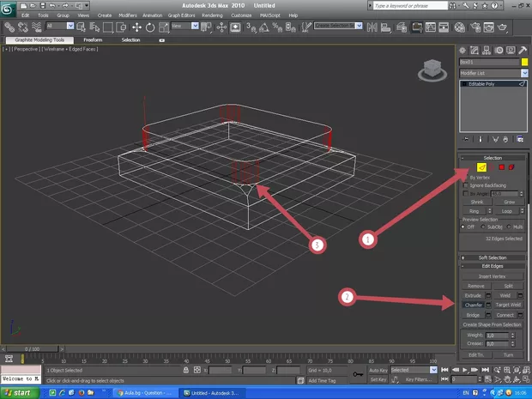The image size is (532, 399).
Task: Open the Modify panel tab icon
Action: tap(475, 50)
